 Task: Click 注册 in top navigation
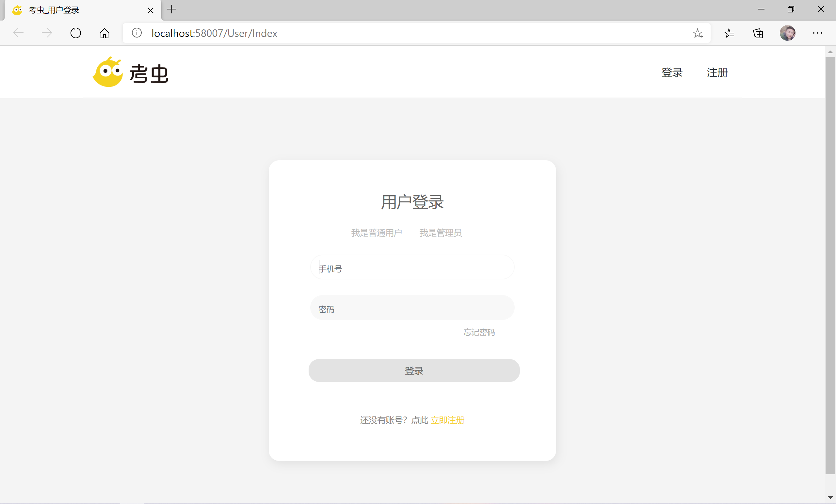pos(717,72)
